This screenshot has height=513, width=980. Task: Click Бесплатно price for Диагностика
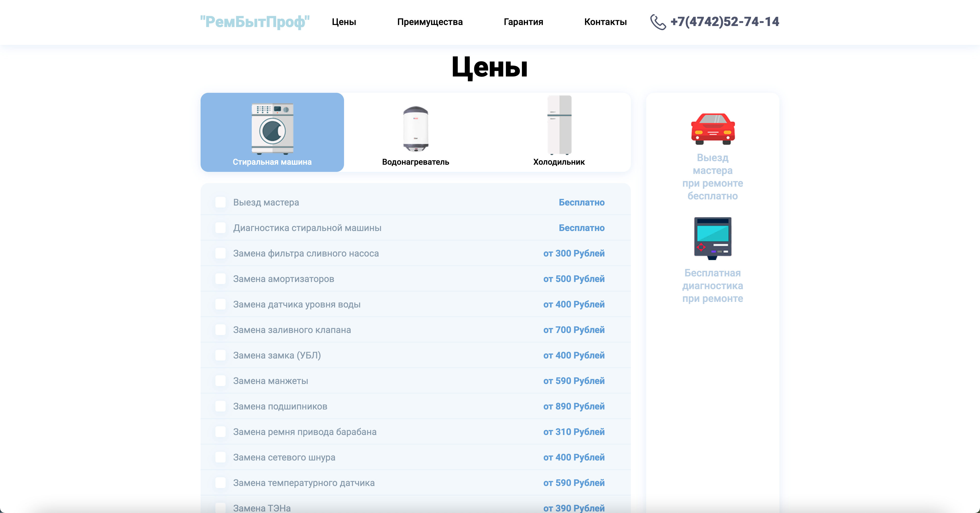(581, 228)
